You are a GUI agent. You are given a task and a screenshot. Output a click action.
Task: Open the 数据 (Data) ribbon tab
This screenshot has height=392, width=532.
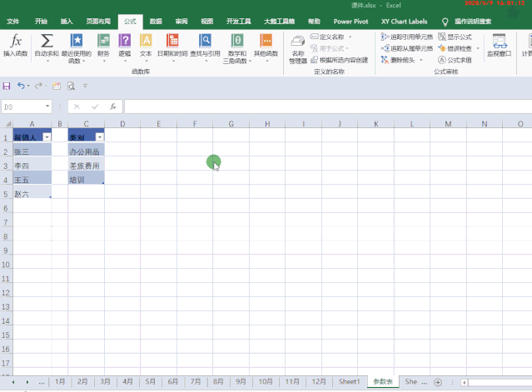pos(156,22)
